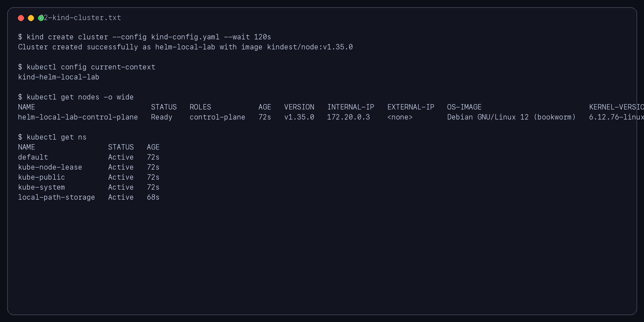644x322 pixels.
Task: Click the OS-IMAGE column header
Action: (464, 107)
